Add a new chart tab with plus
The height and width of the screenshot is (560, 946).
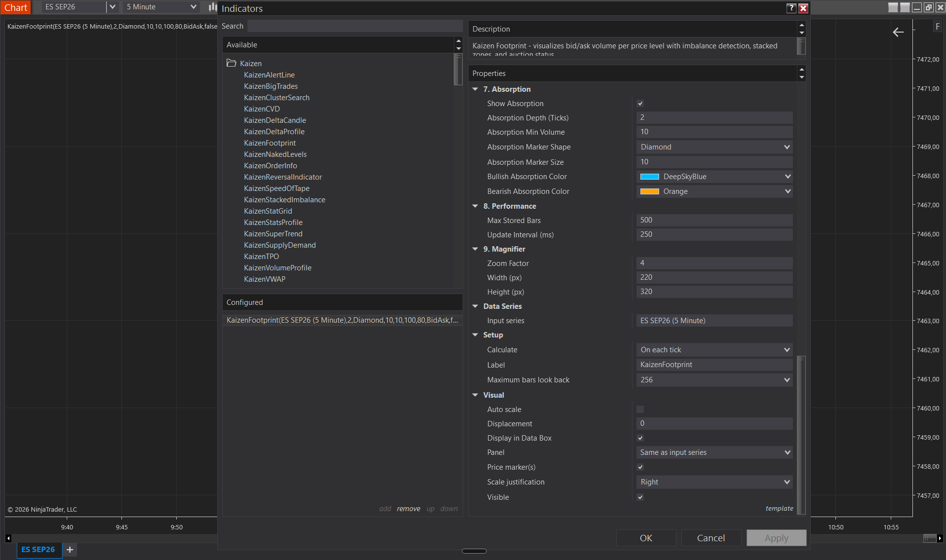70,550
